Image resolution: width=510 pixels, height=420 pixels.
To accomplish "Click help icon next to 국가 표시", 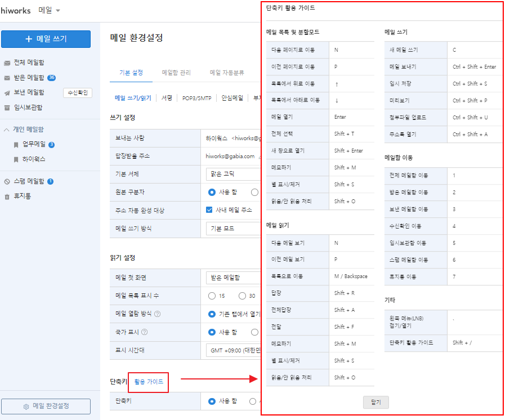I will tap(145, 332).
